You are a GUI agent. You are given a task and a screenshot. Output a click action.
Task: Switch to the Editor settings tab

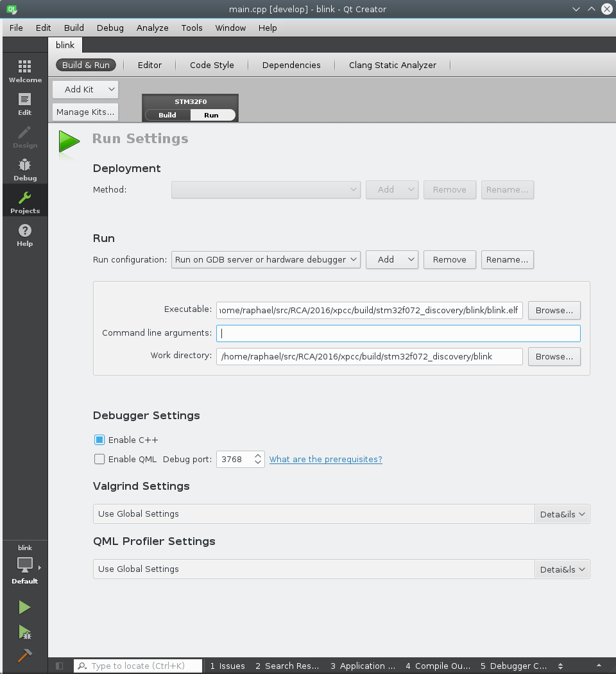(x=150, y=65)
